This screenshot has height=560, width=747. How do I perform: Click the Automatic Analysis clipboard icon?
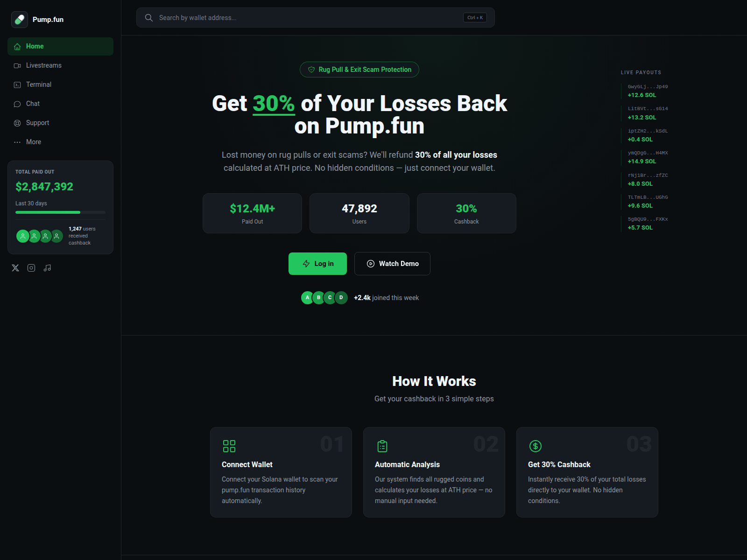tap(382, 446)
